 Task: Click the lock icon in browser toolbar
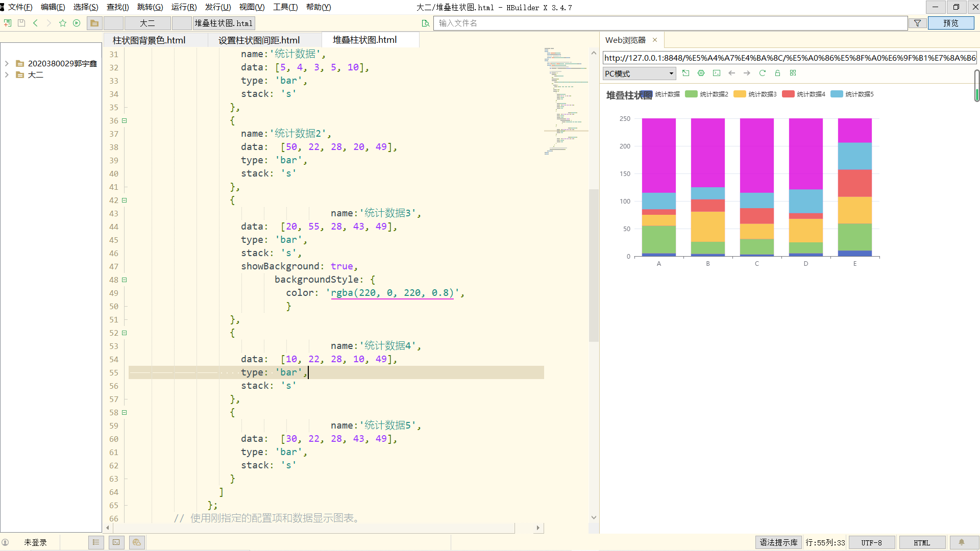(778, 73)
